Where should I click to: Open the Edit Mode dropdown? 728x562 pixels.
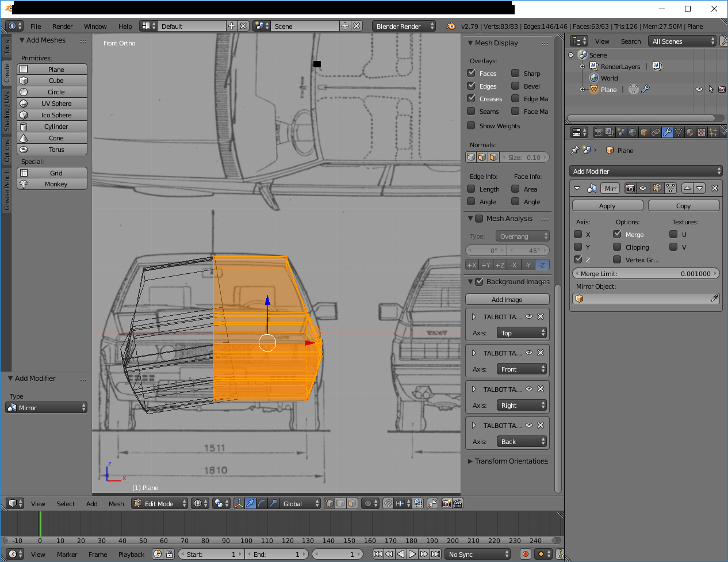(x=160, y=503)
